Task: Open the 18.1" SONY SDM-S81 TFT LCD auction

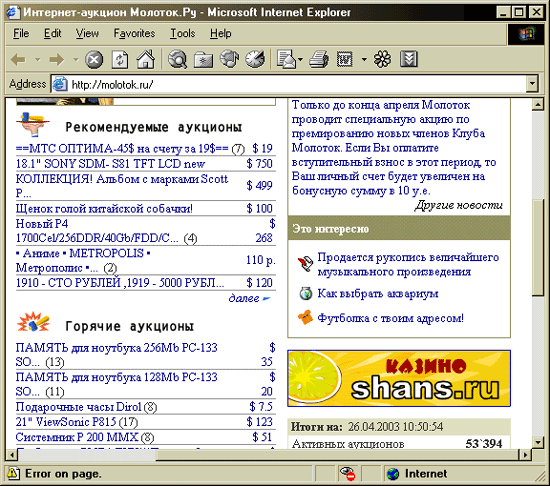Action: pos(110,164)
